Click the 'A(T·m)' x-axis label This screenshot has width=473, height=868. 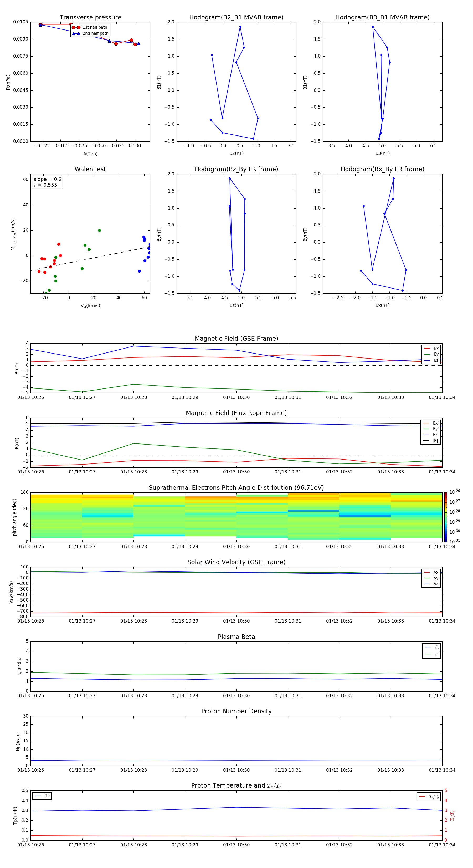pos(90,154)
